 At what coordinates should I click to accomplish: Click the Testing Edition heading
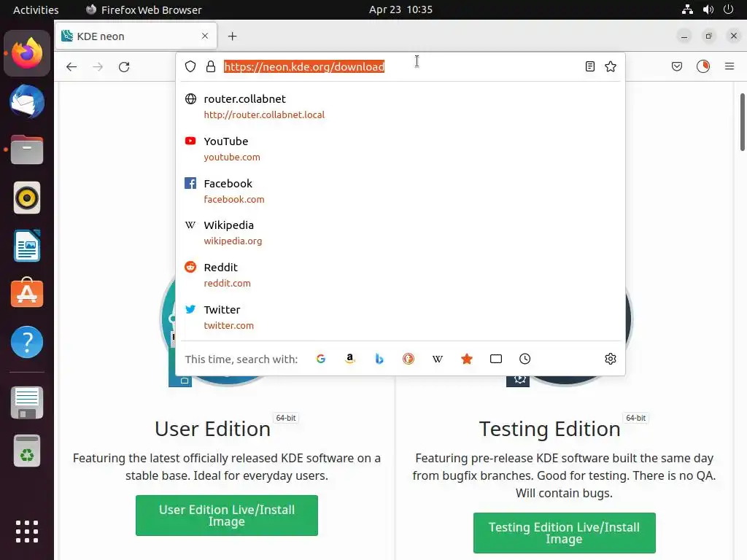coord(550,429)
